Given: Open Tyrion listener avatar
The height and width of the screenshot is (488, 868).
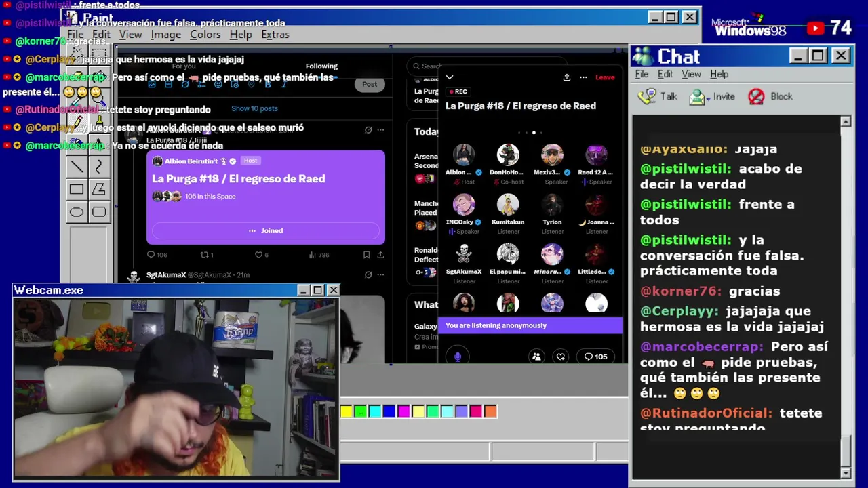Looking at the screenshot, I should coord(552,205).
